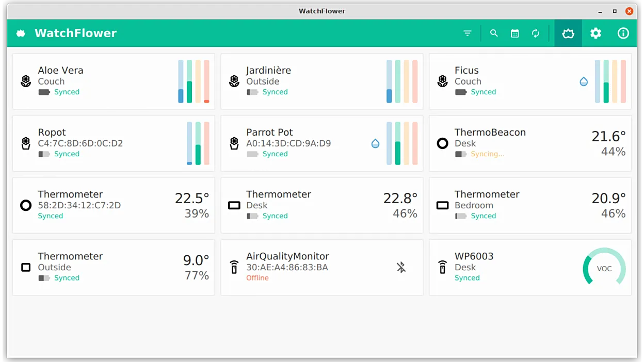The height and width of the screenshot is (362, 644).
Task: Click the Parrot Pot green bar
Action: coord(398,143)
